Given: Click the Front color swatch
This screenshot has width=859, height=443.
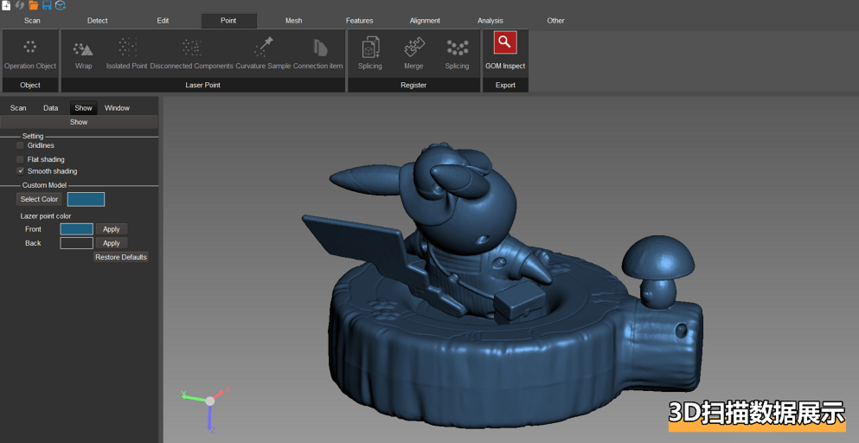Looking at the screenshot, I should 77,229.
